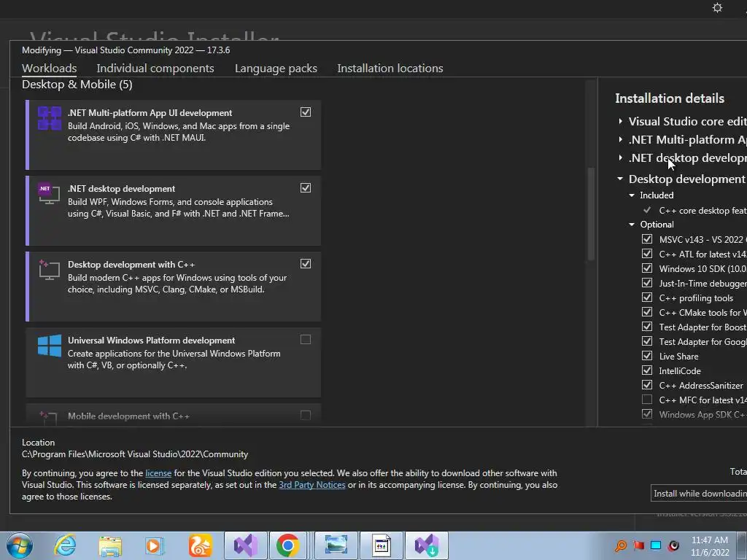The height and width of the screenshot is (560, 747).
Task: Switch to the Workloads tab
Action: 49,68
